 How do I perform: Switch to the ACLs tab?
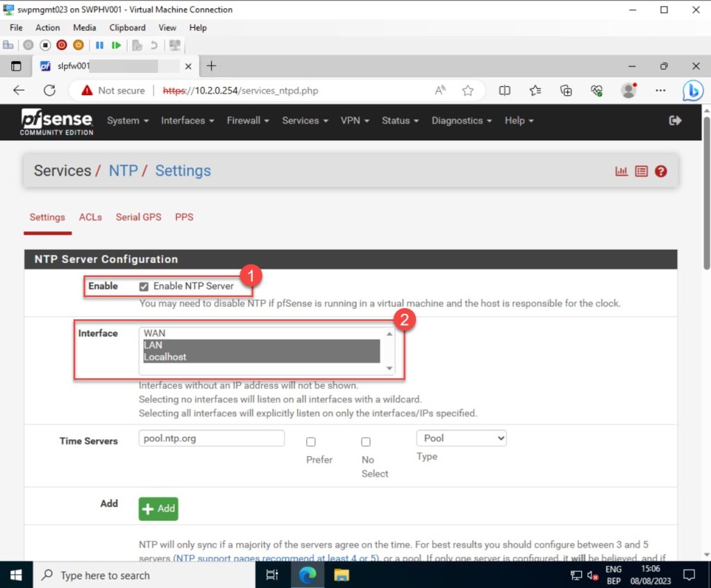pos(90,217)
